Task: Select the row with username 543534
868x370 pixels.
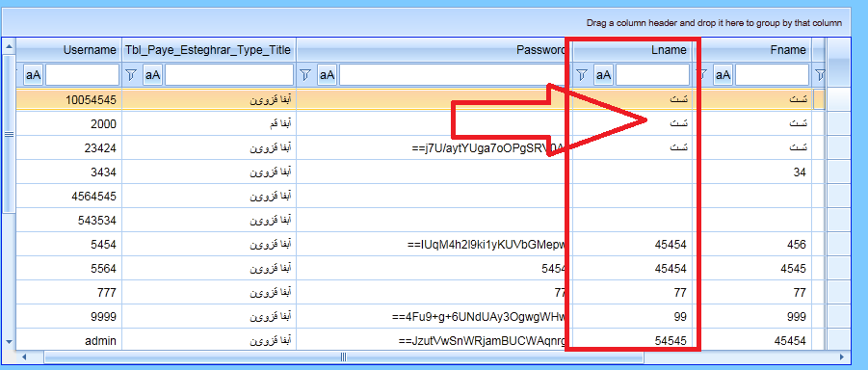Action: (421, 221)
